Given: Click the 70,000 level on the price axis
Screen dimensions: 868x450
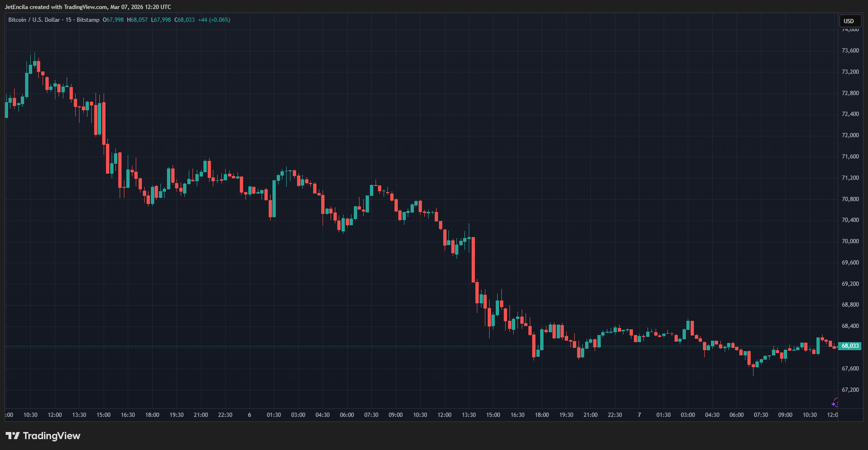Looking at the screenshot, I should coord(850,241).
